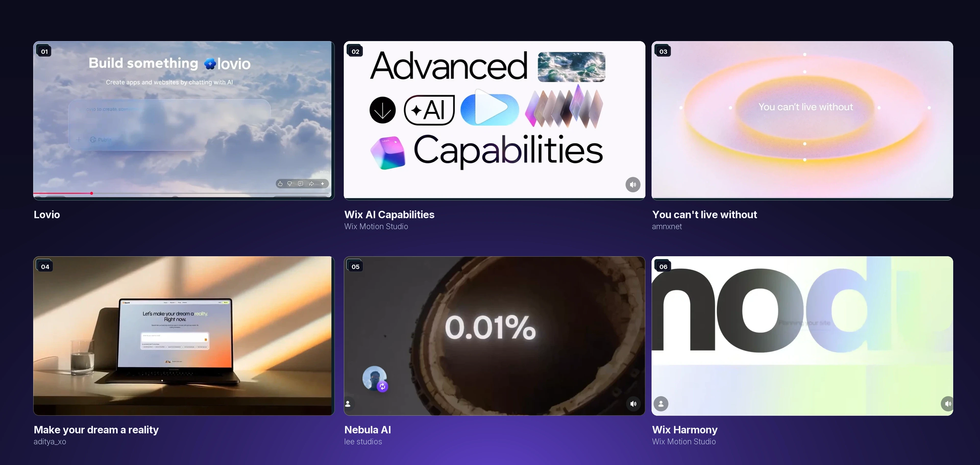
Task: Click the 06 number badge
Action: point(663,267)
